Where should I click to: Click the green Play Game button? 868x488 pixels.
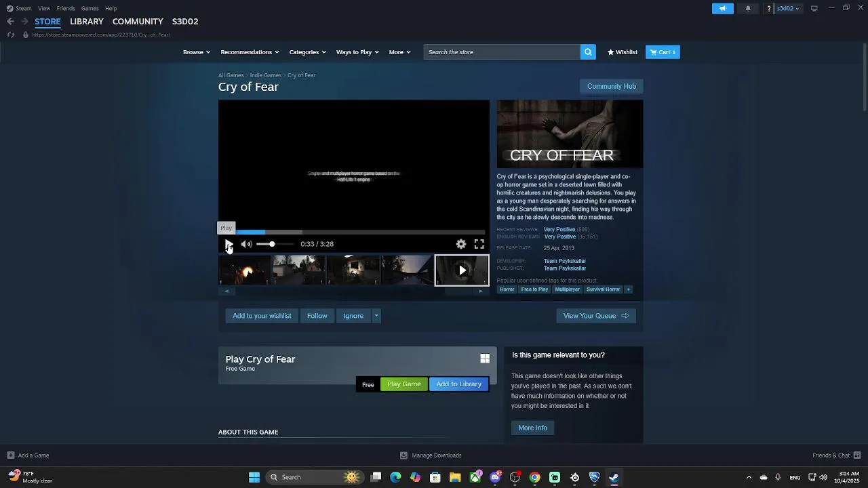point(404,384)
